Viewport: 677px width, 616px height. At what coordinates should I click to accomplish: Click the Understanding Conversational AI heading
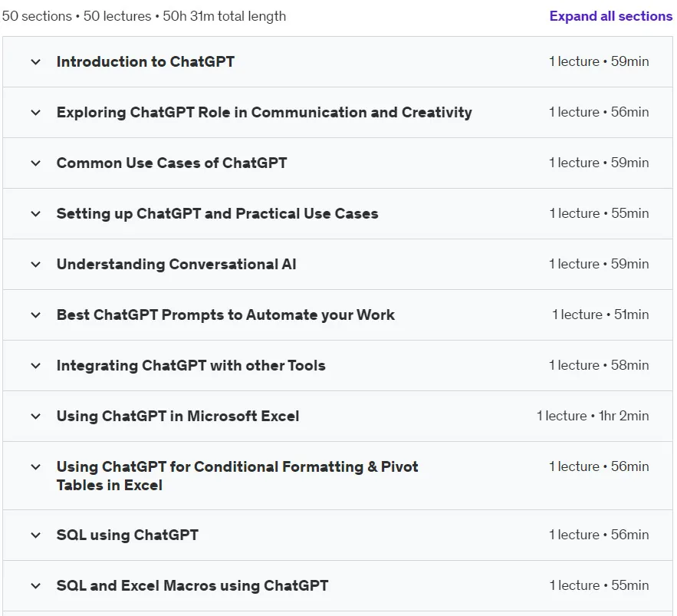pos(176,264)
